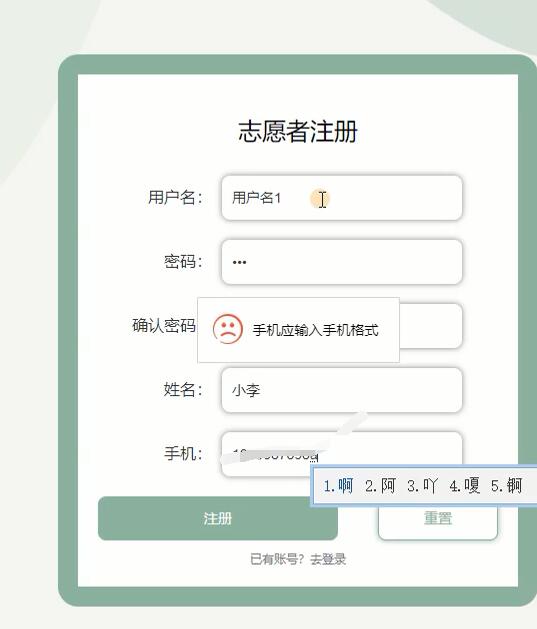The height and width of the screenshot is (629, 537).
Task: Select the 姓名 field containing 小李
Action: tap(342, 390)
